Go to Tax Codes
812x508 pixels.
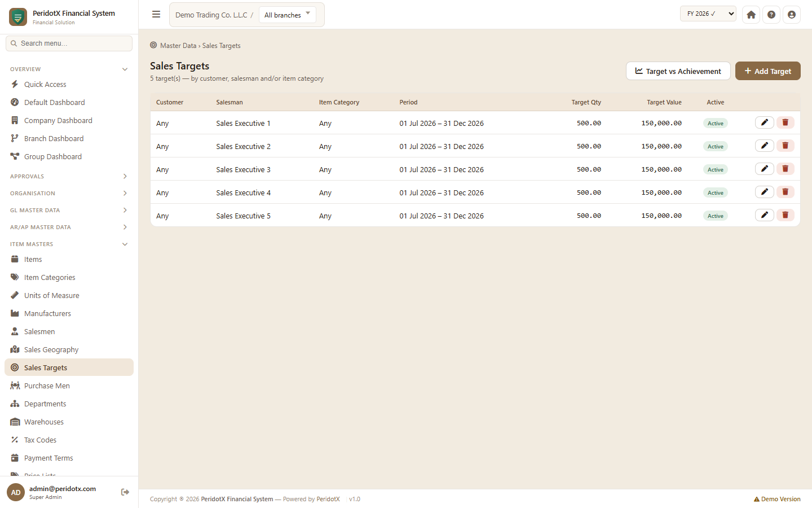coord(69,440)
